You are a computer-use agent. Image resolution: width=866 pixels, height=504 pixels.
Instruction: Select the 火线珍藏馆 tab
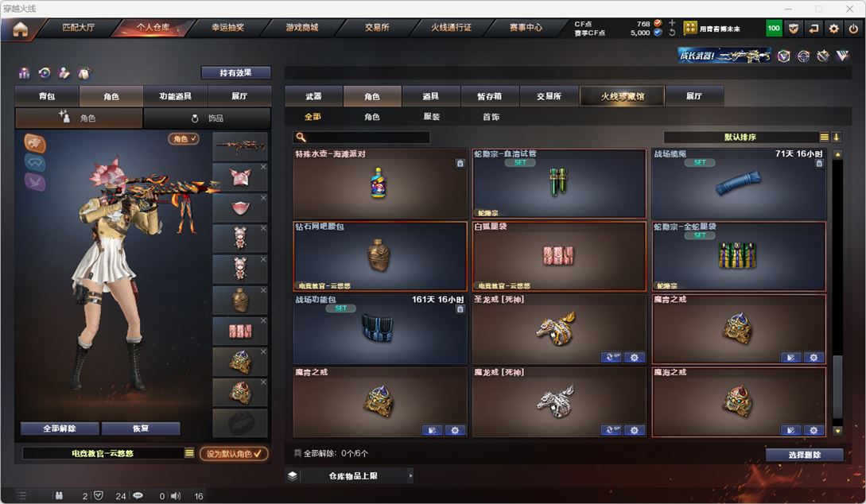pyautogui.click(x=622, y=96)
